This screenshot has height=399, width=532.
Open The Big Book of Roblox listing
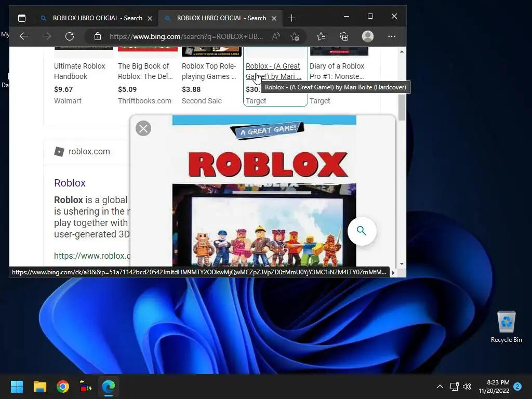[x=145, y=71]
